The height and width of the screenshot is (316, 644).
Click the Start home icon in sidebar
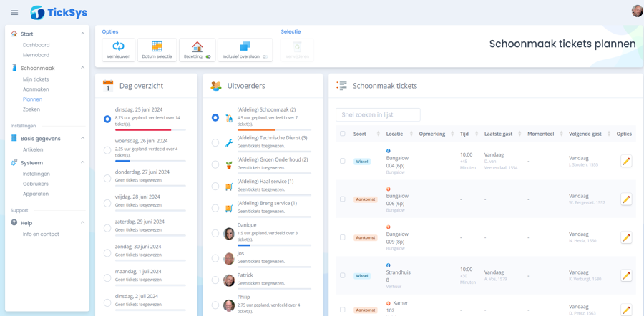pyautogui.click(x=14, y=34)
